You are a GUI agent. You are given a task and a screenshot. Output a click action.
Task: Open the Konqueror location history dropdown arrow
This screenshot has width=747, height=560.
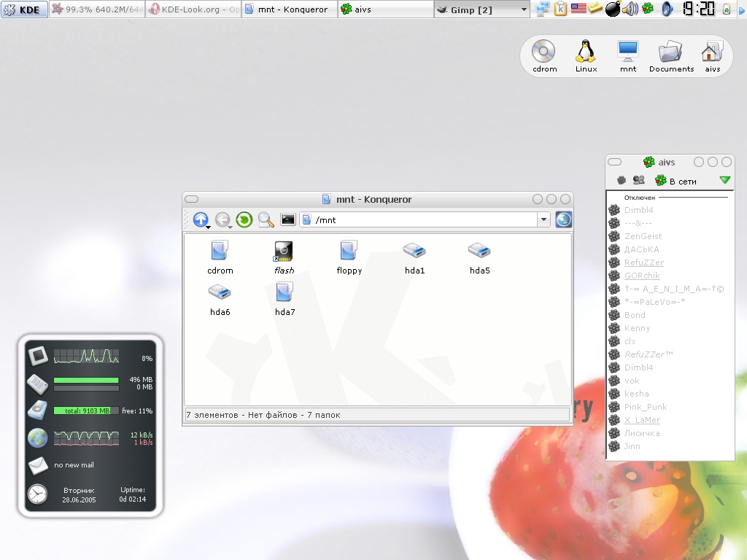point(543,219)
